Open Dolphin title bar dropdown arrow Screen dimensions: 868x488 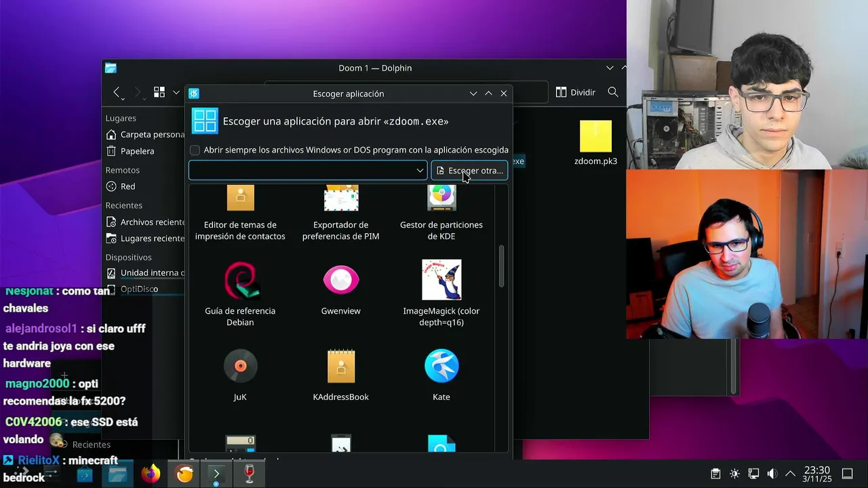[610, 68]
